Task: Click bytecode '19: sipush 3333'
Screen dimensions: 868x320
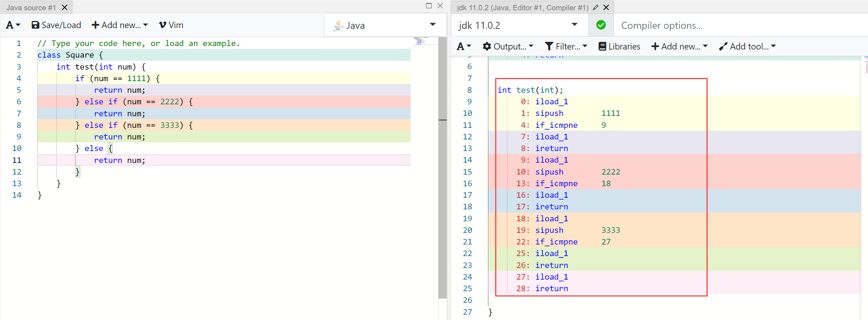Action: pos(568,230)
